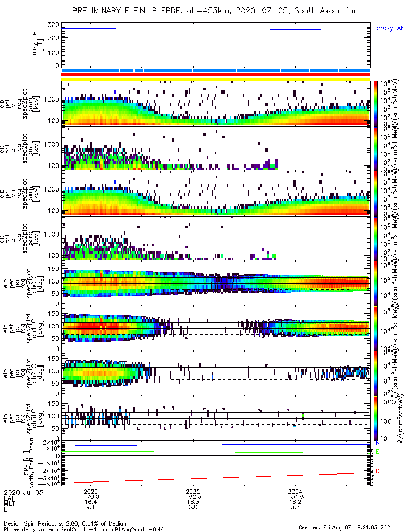Click the ch3LC pitch-angle spectrogram panel

pyautogui.click(x=216, y=418)
